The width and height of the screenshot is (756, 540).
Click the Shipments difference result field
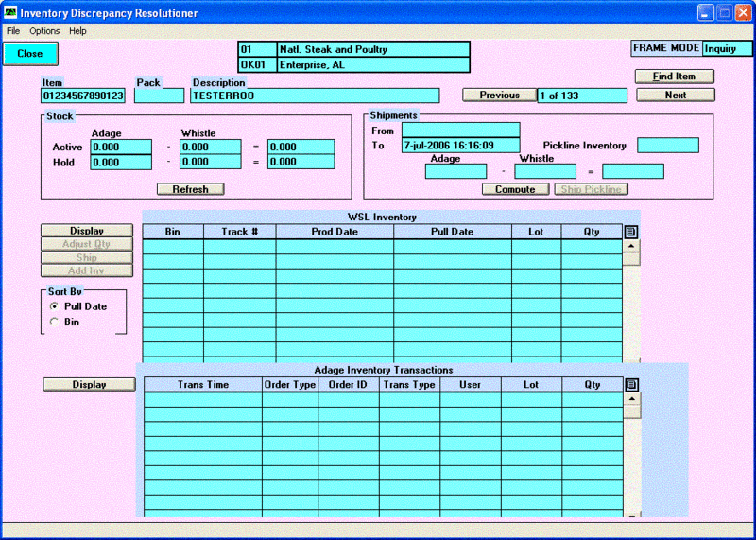[x=633, y=171]
